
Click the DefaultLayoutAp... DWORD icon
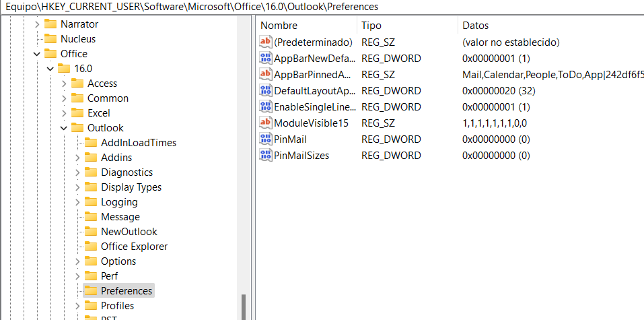point(266,90)
